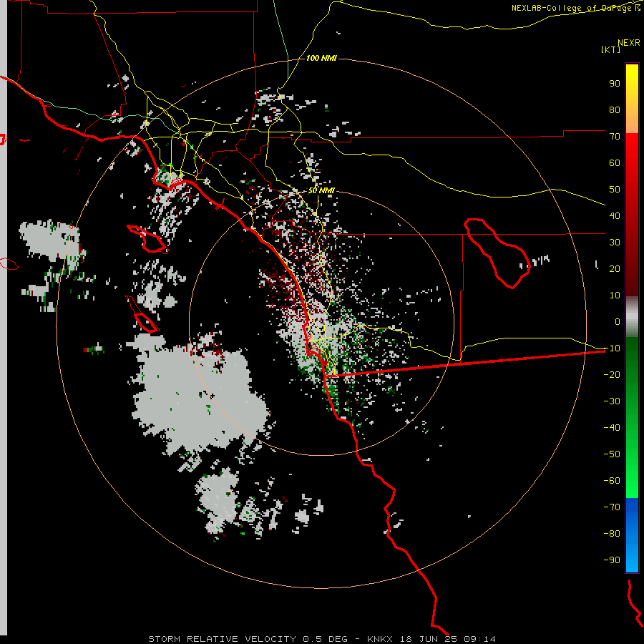644x644 pixels.
Task: Select the 50 NMI range ring label
Action: (321, 190)
